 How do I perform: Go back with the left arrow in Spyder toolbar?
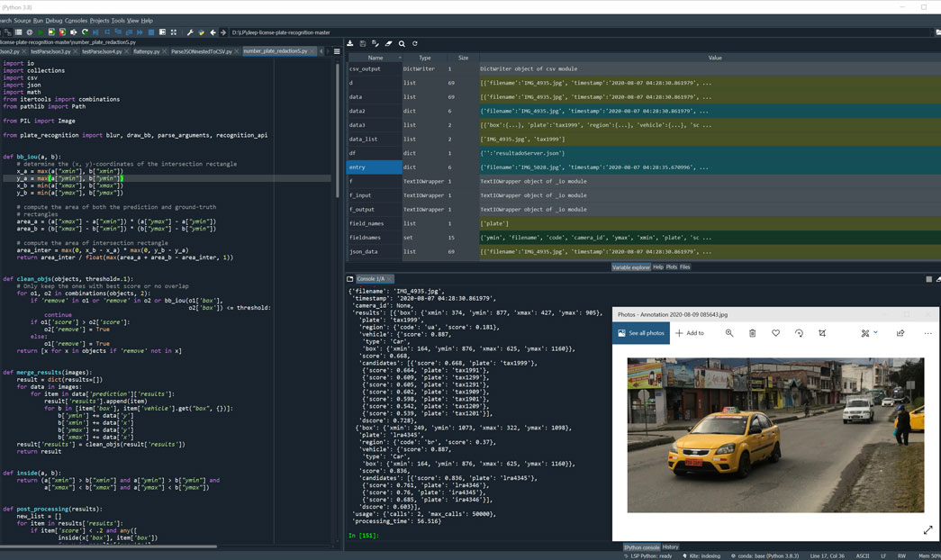coord(213,32)
